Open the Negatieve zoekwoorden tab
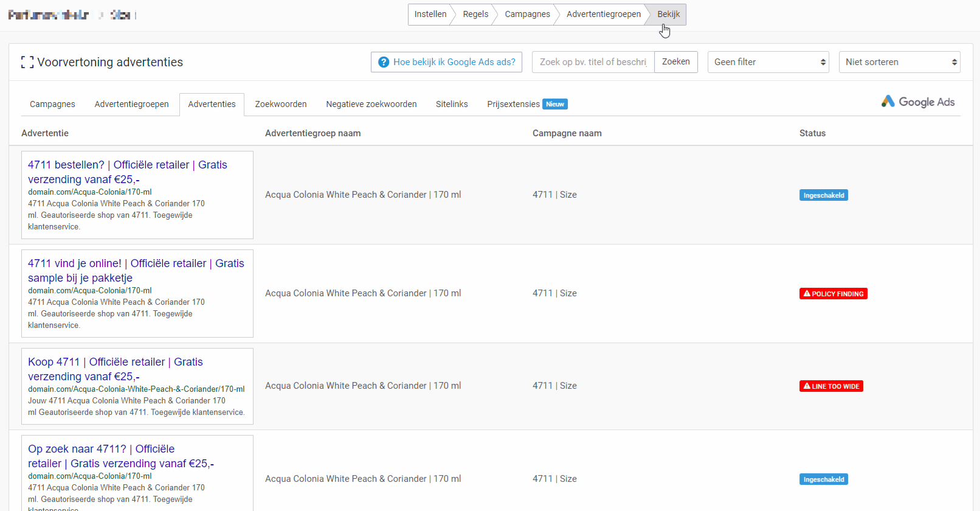980x511 pixels. [x=371, y=104]
